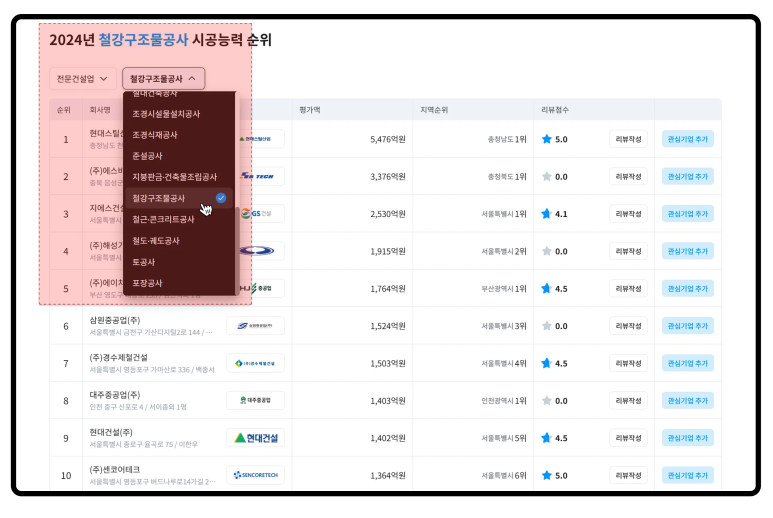This screenshot has width=773, height=518.
Task: Add 현대건설(주) to 관심기업
Action: pos(688,438)
